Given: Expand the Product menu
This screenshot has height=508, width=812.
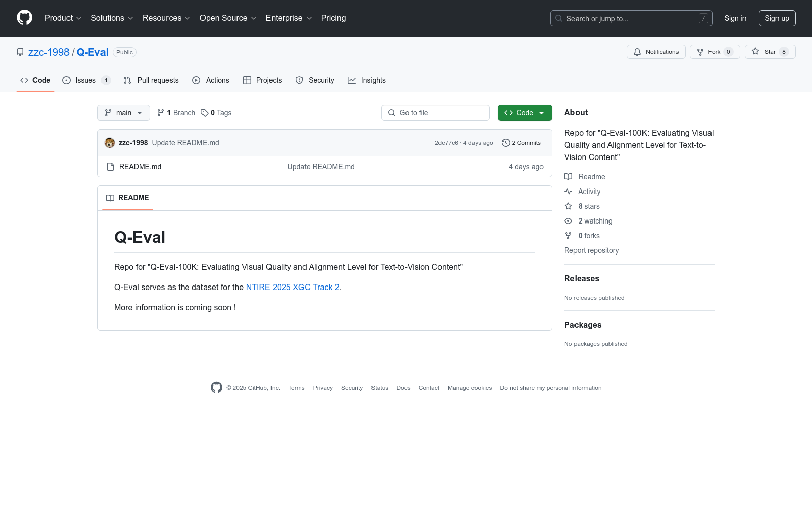Looking at the screenshot, I should tap(63, 18).
